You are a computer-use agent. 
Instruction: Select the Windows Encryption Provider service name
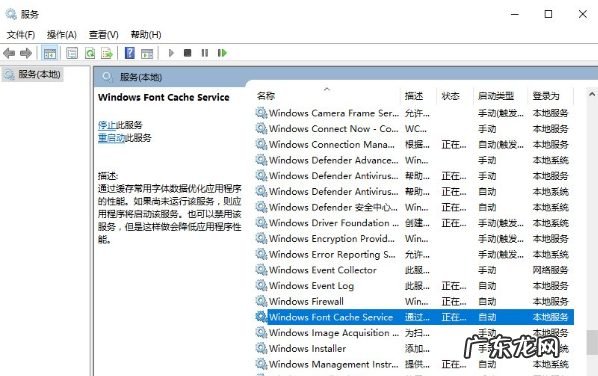[x=331, y=238]
